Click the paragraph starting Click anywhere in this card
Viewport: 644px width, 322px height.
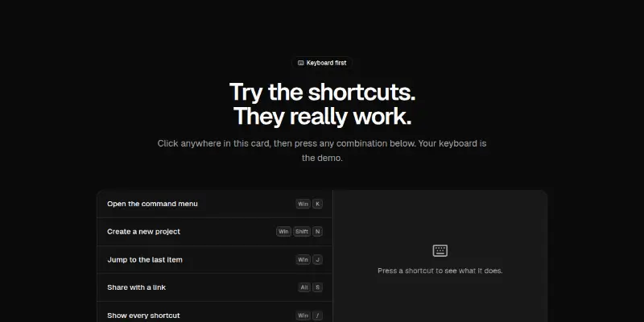pyautogui.click(x=322, y=151)
